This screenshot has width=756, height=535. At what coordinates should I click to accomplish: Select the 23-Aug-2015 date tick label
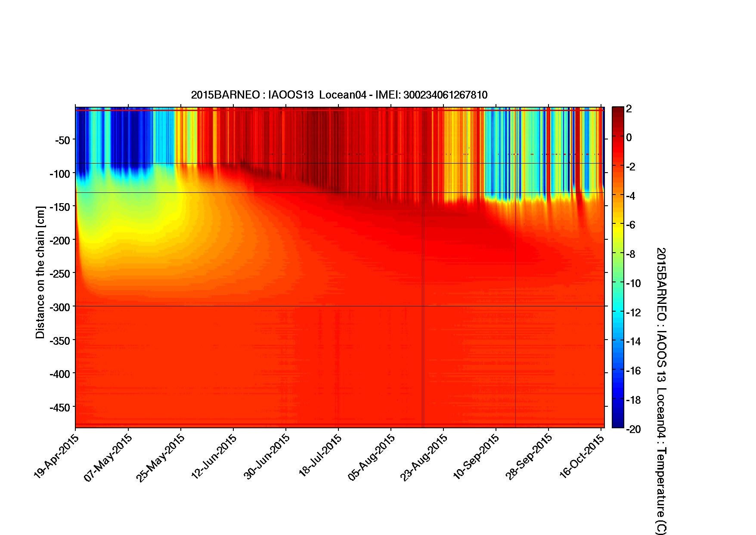pos(424,457)
